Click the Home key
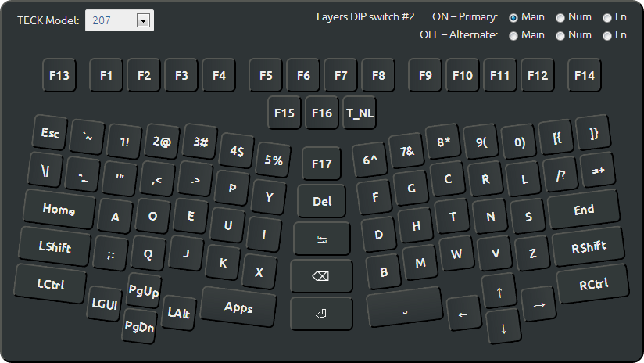 (x=59, y=209)
